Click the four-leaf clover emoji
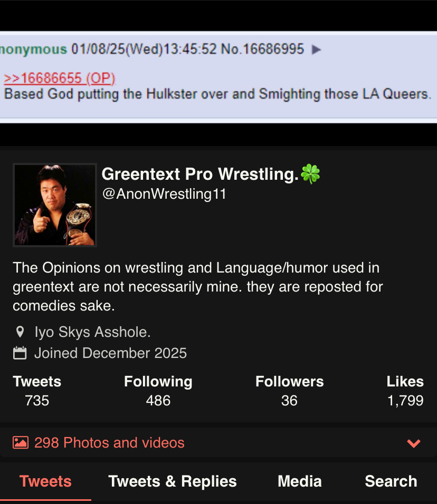 pos(310,174)
